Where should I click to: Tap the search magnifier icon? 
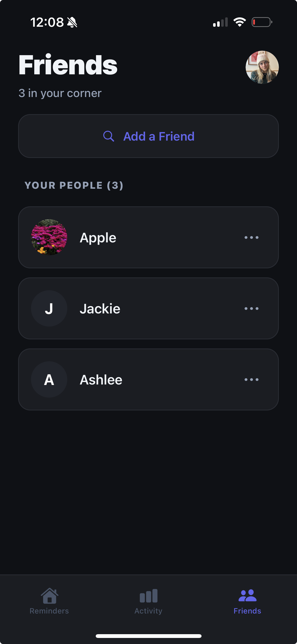click(x=109, y=136)
